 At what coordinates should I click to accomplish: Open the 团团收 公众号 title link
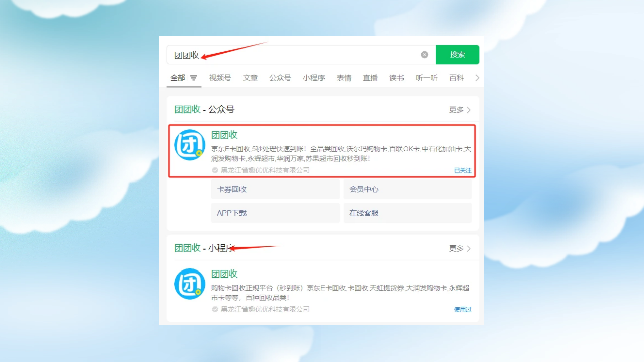[x=224, y=135]
